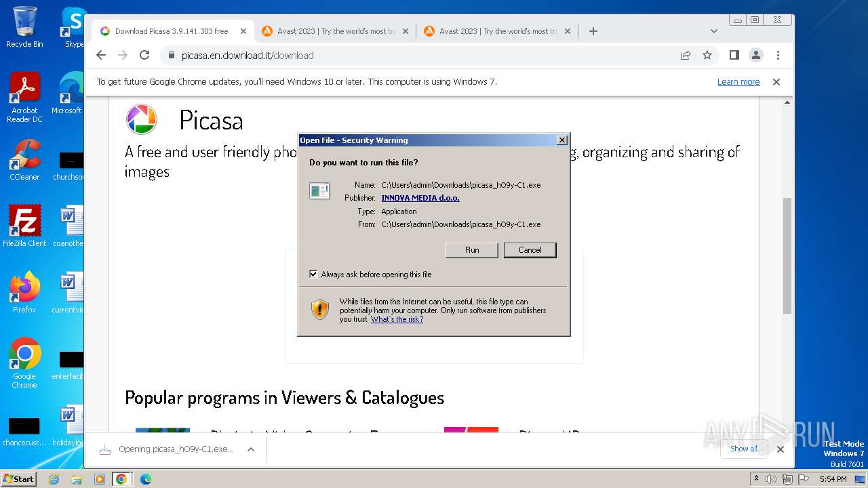This screenshot has height=488, width=868.
Task: Open CCleaner desktop shortcut
Action: [24, 160]
